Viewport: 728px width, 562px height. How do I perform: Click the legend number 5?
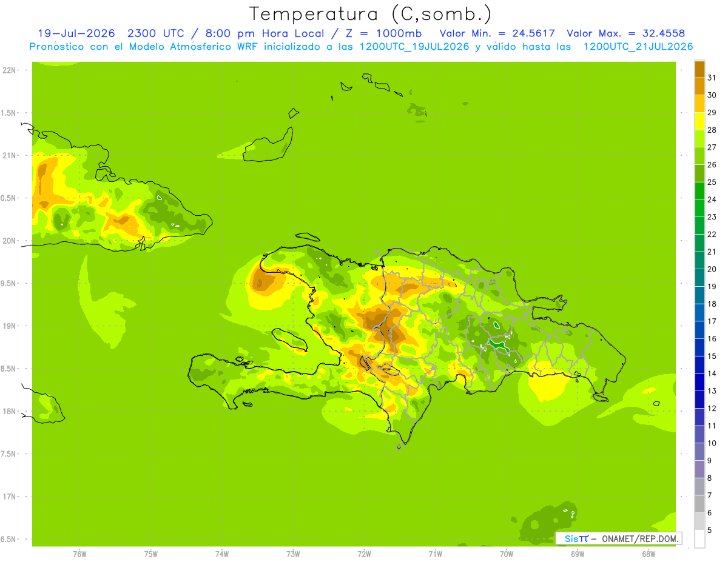(x=710, y=530)
